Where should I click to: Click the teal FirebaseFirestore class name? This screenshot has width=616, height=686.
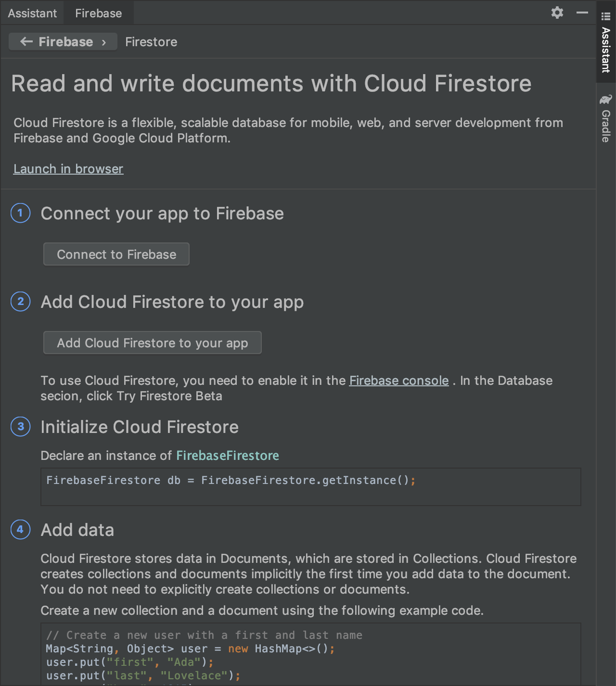click(228, 456)
